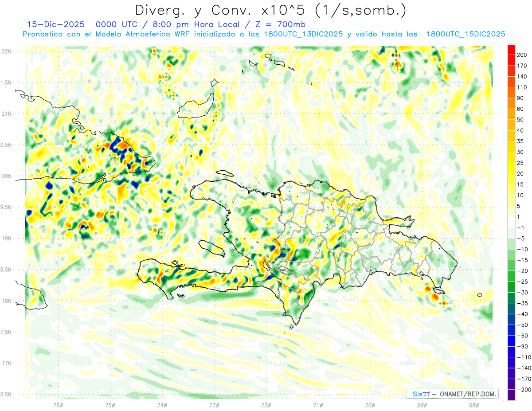Click the '20N' latitude label
532x411 pixels.
7,176
